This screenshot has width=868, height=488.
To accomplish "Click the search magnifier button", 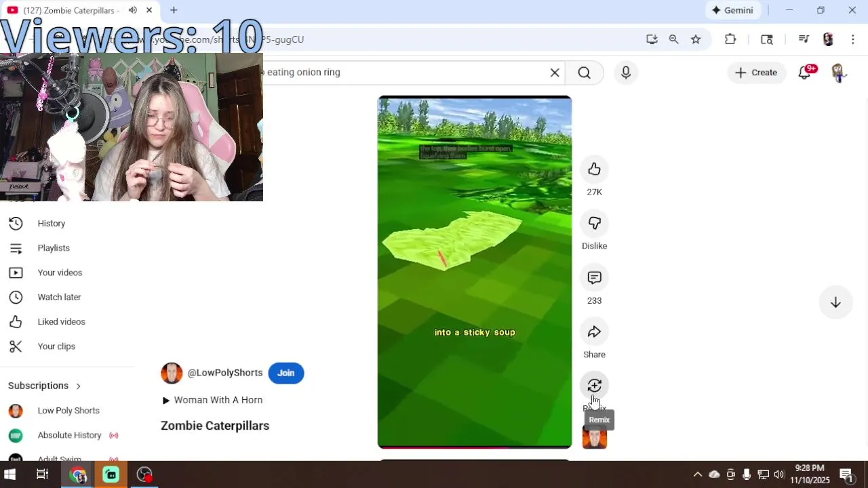I will (x=585, y=73).
